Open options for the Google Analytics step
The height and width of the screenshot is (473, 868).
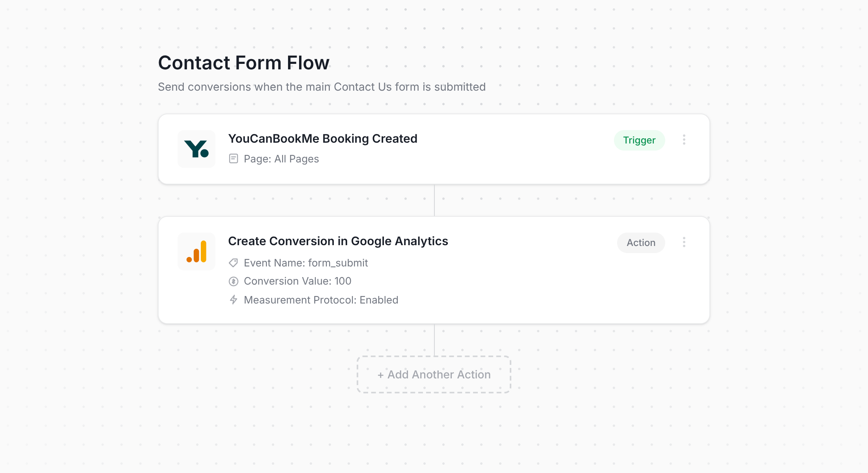click(x=684, y=242)
